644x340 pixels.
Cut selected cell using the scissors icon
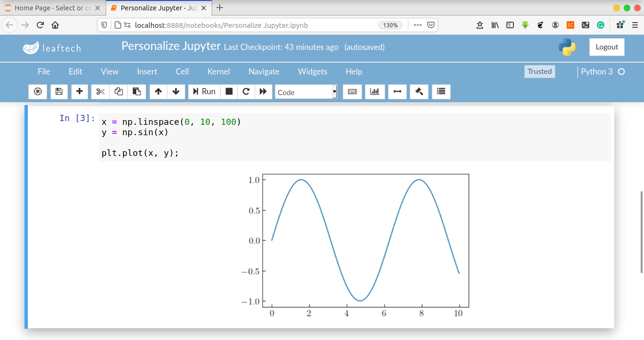(100, 92)
